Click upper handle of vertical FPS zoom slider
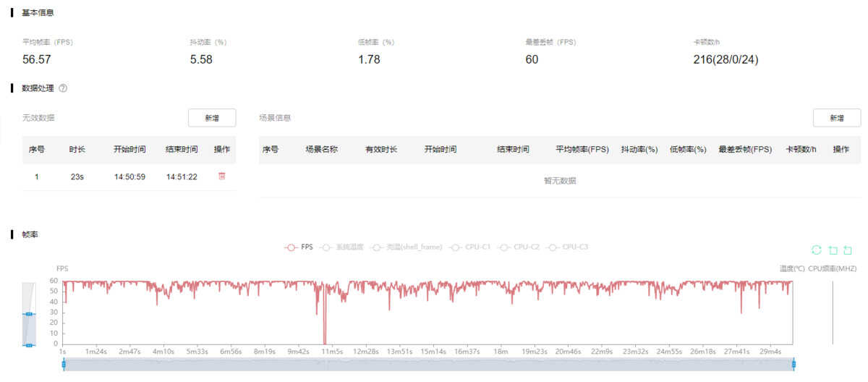 (29, 314)
